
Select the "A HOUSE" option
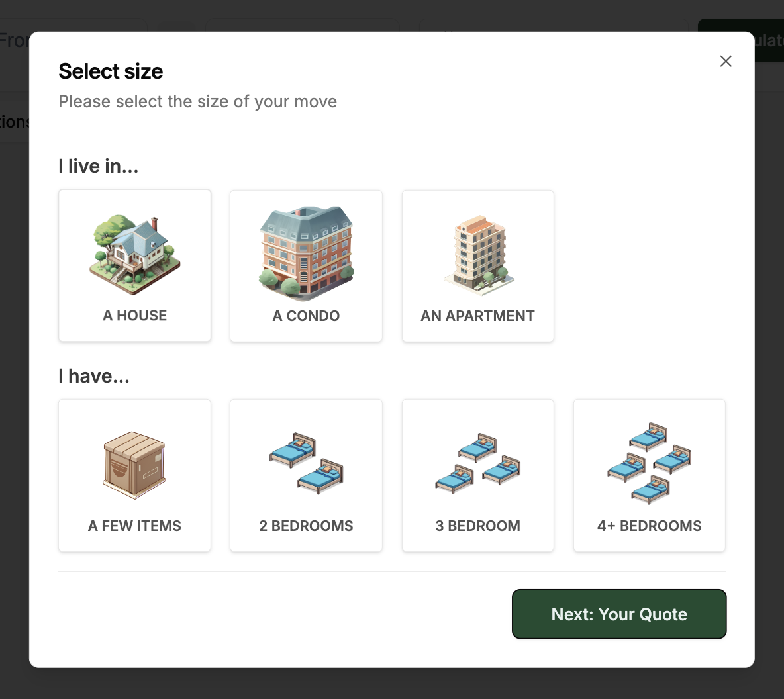tap(134, 265)
